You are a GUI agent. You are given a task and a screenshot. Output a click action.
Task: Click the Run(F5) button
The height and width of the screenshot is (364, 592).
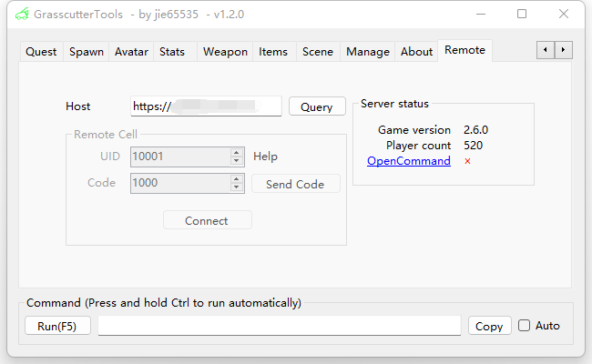pyautogui.click(x=57, y=326)
